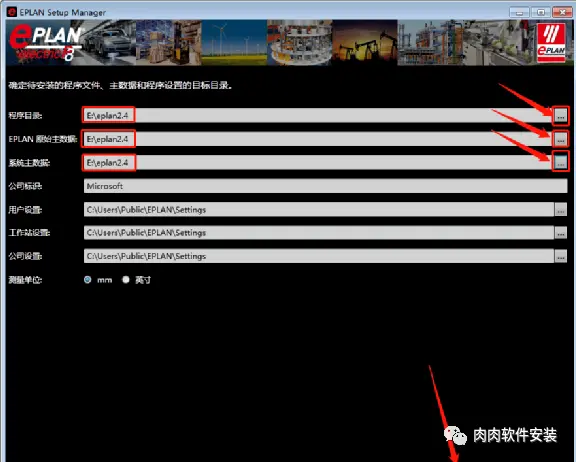Screen dimensions: 576x462
Task: Click the 工作站设置 label
Action: pos(29,233)
